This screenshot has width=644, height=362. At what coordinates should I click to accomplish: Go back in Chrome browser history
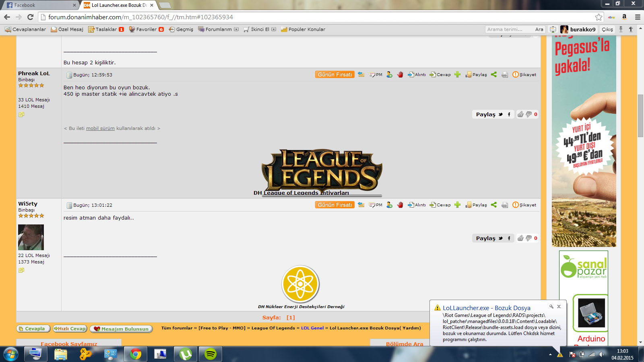tap(7, 17)
